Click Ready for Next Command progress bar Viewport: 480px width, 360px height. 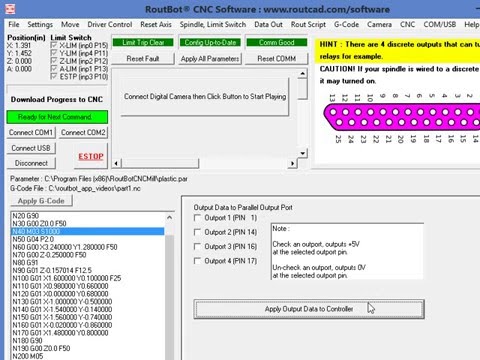(x=57, y=117)
